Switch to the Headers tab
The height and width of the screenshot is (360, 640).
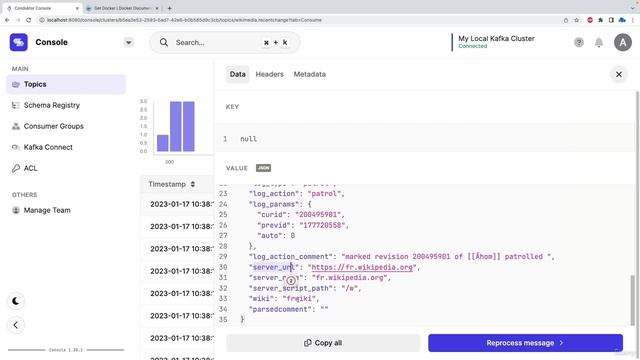(x=269, y=74)
